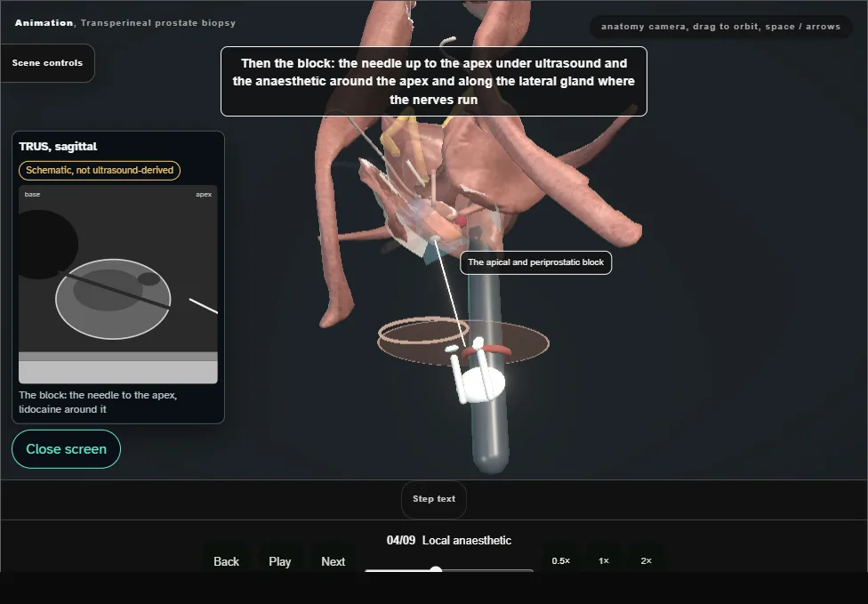Go Back to the previous step
The image size is (868, 604).
tap(227, 561)
